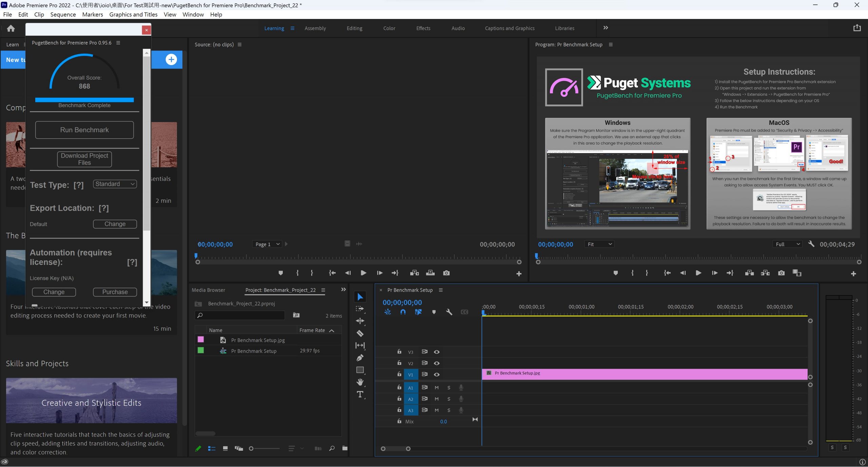868x467 pixels.
Task: Switch to Color workspace
Action: click(x=389, y=28)
